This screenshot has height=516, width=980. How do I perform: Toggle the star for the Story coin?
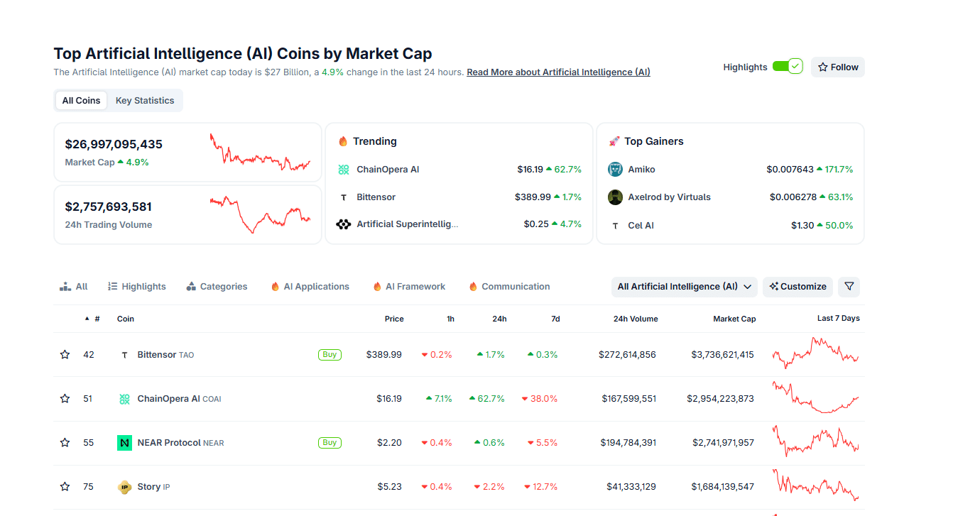(x=65, y=487)
